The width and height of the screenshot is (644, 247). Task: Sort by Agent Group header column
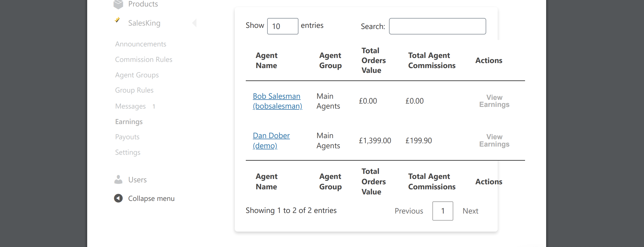(330, 60)
